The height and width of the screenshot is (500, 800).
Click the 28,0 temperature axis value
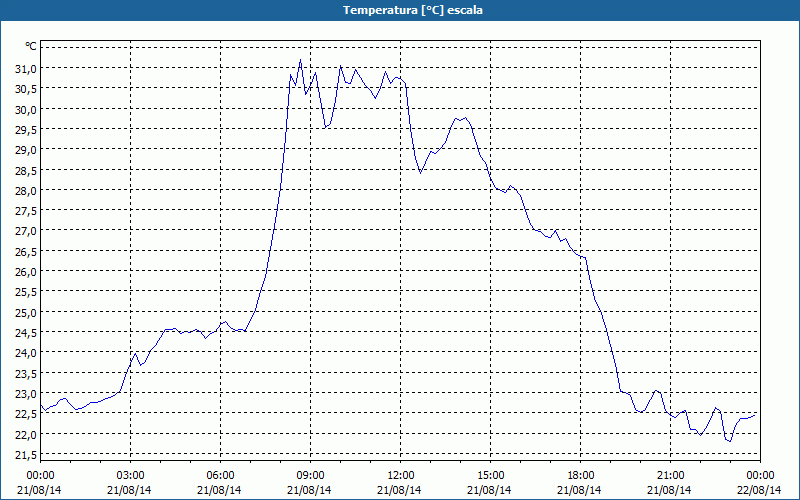tap(27, 190)
